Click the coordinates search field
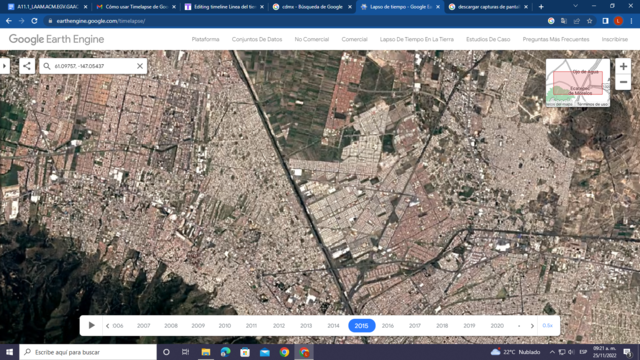The width and height of the screenshot is (640, 360). pyautogui.click(x=93, y=66)
